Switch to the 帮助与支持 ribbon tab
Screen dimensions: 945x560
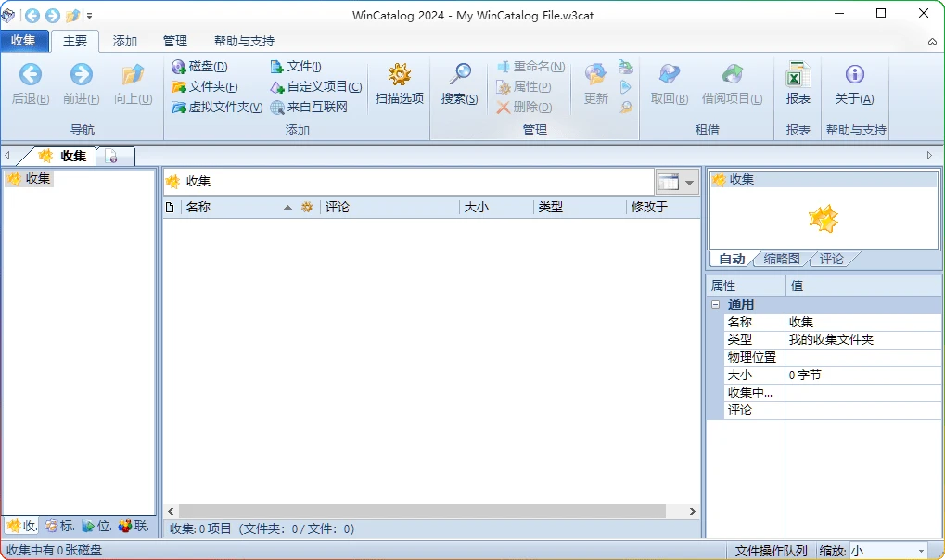244,41
